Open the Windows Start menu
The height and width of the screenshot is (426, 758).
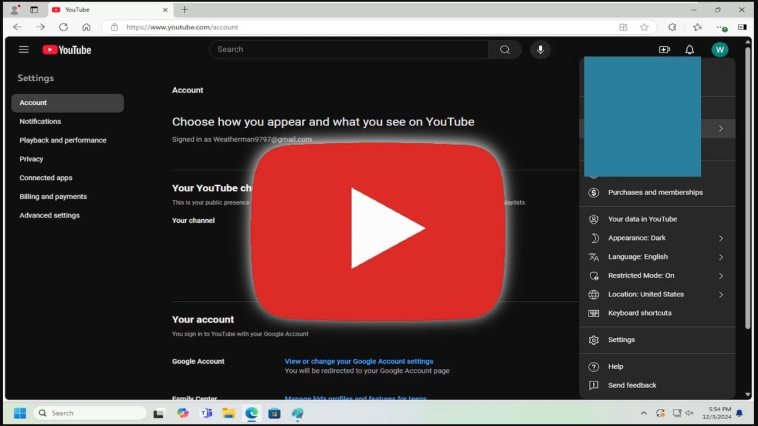(x=20, y=413)
